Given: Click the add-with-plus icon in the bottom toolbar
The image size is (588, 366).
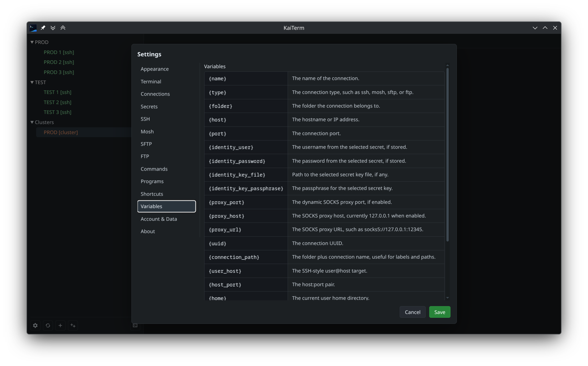Looking at the screenshot, I should (x=73, y=325).
